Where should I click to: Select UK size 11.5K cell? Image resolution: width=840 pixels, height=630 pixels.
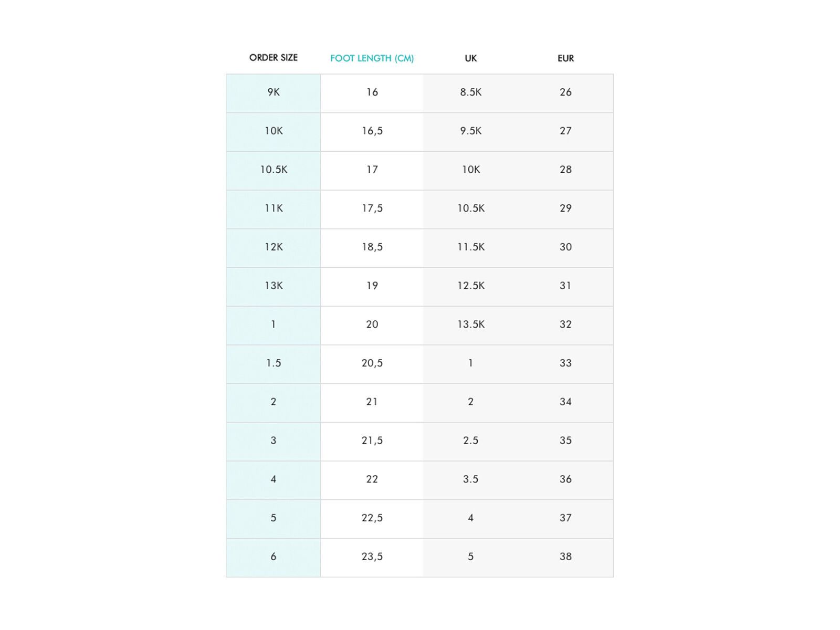click(x=470, y=247)
